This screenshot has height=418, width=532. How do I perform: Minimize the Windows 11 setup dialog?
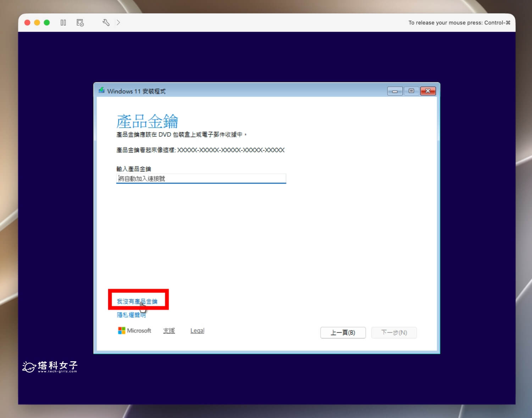pyautogui.click(x=395, y=91)
